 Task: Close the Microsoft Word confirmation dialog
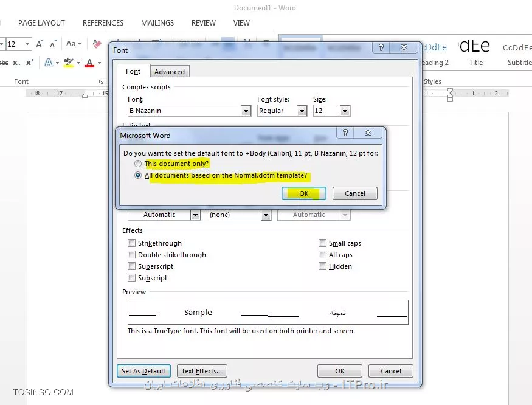click(368, 133)
